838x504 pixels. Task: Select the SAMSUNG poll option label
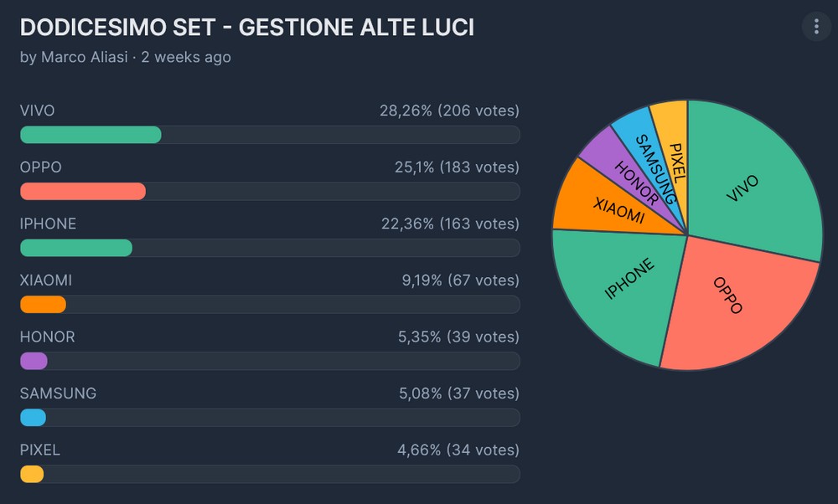pyautogui.click(x=58, y=393)
